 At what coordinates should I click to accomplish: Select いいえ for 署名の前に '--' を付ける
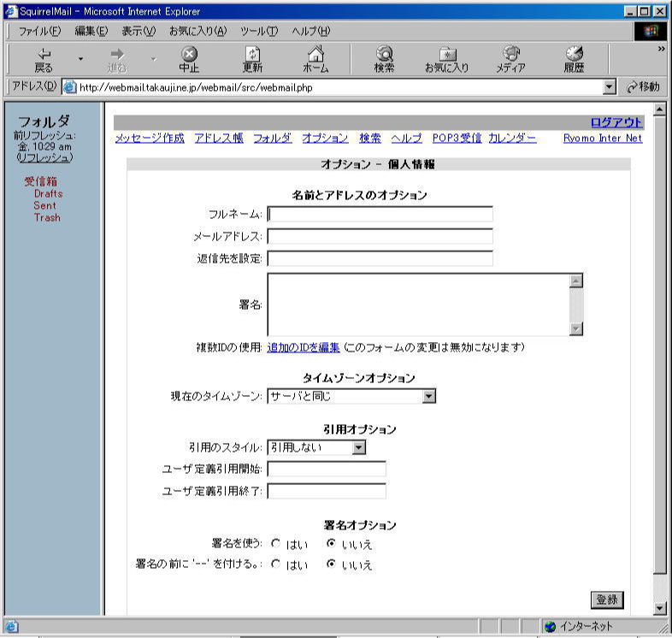click(x=331, y=564)
